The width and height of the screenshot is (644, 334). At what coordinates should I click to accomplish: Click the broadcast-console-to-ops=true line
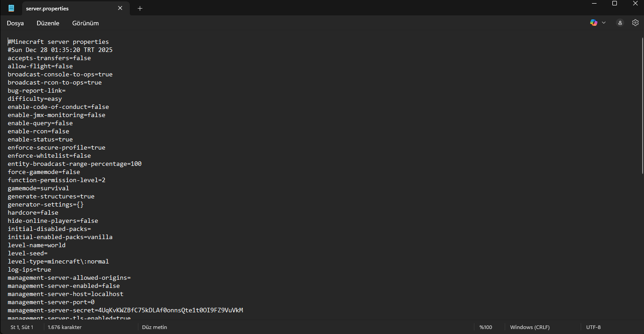click(x=60, y=74)
